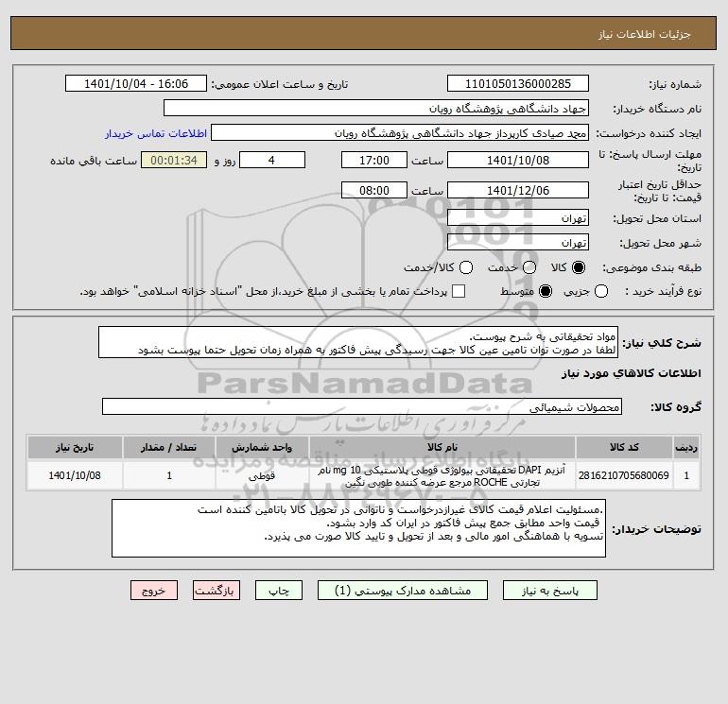Click the response deadline date 1401/10/08 field
This screenshot has width=728, height=704.
tap(518, 160)
